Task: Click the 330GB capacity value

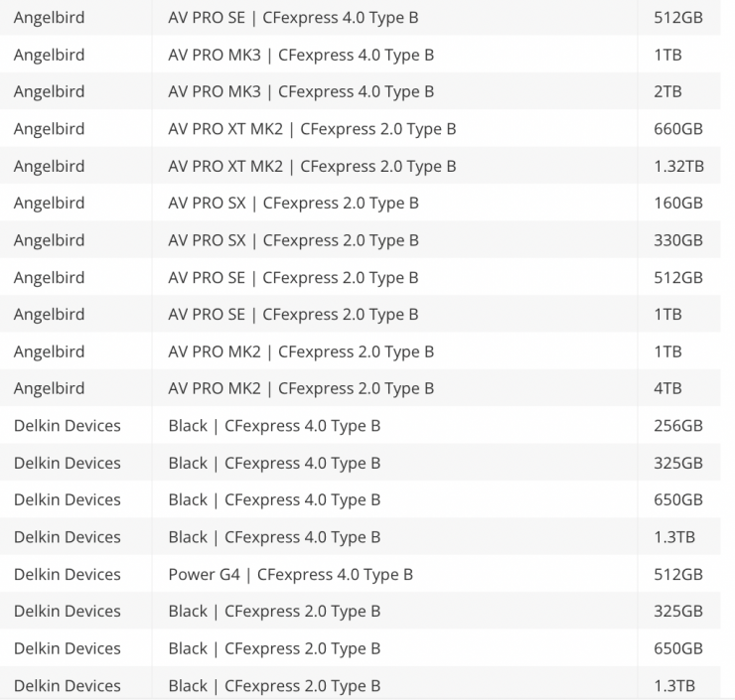Action: click(678, 240)
